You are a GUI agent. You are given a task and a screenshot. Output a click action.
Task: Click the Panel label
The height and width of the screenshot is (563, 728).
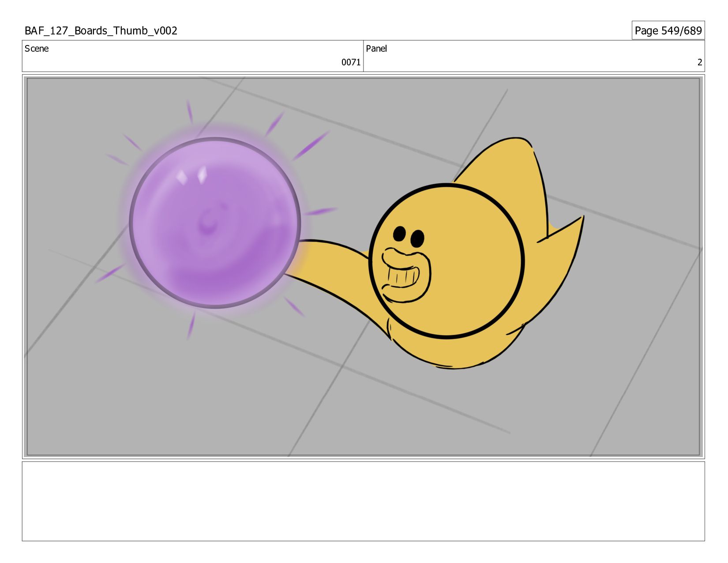click(x=376, y=49)
